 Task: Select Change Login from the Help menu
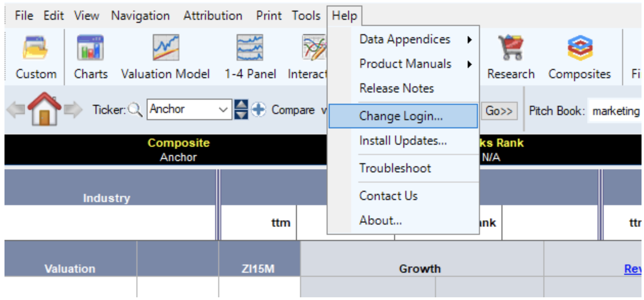point(401,116)
